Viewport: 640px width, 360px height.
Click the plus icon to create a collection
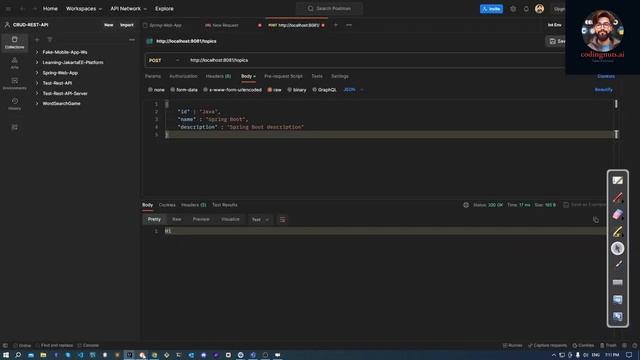coord(37,40)
